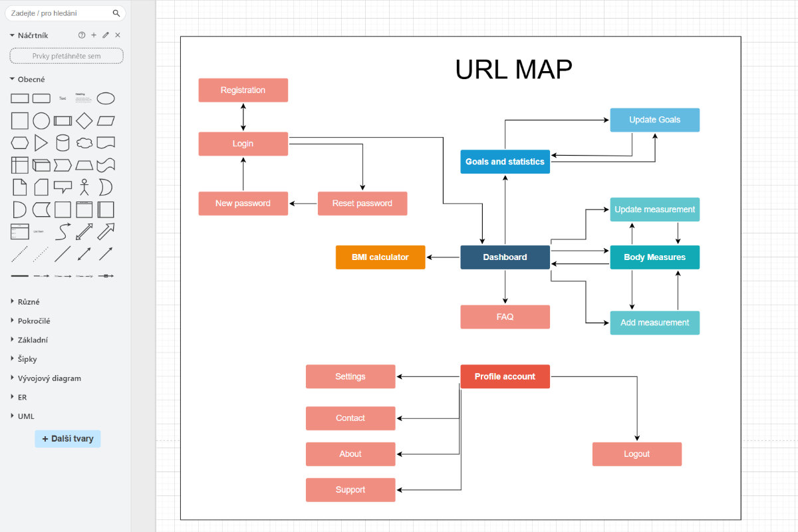
Task: Open Náčrtník help via question mark icon
Action: [x=81, y=35]
